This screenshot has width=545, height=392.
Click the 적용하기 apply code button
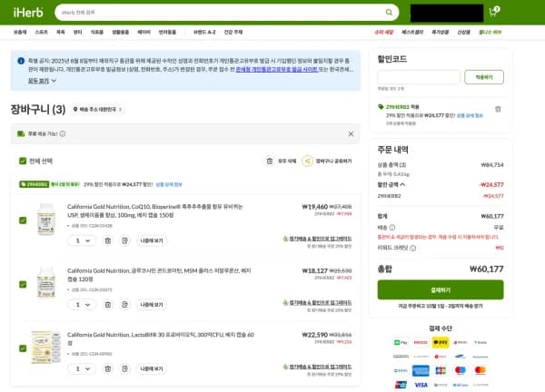point(484,77)
